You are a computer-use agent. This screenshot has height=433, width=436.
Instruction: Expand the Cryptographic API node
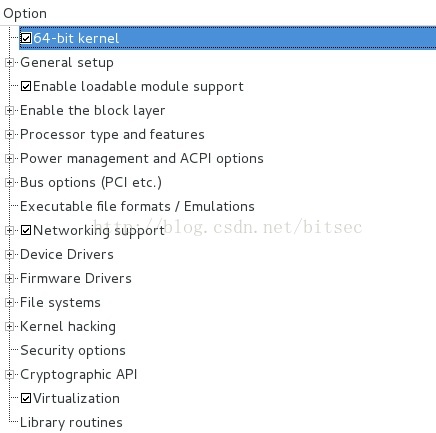click(9, 374)
